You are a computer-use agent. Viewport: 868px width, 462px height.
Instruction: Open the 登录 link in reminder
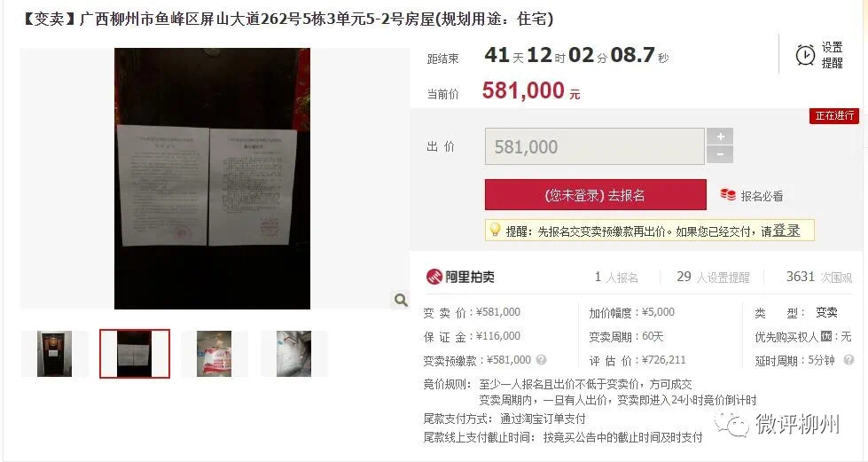(x=786, y=231)
